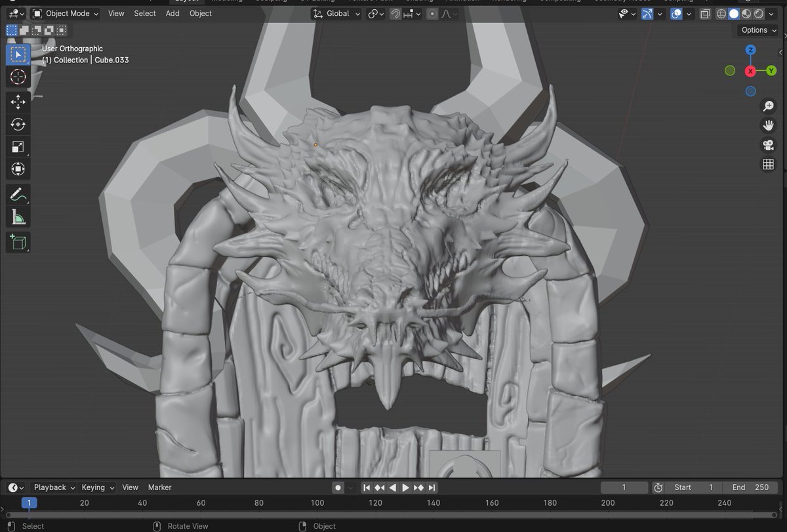The width and height of the screenshot is (787, 532).
Task: Toggle show gizmo button
Action: (647, 13)
